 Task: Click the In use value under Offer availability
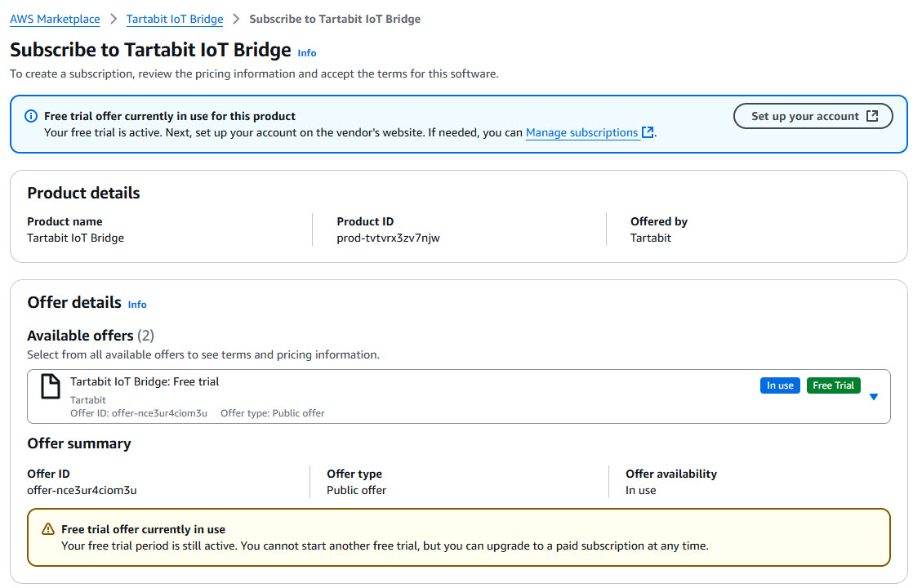(x=640, y=490)
